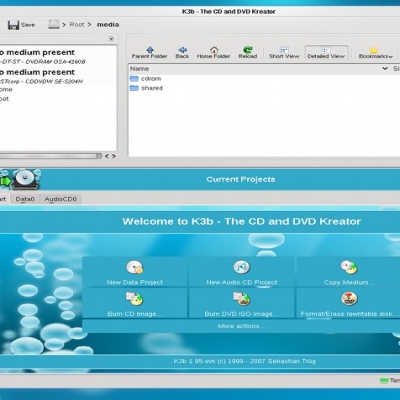Click the horizontal scrollbar in the device panel
The width and height of the screenshot is (400, 400).
pos(51,156)
